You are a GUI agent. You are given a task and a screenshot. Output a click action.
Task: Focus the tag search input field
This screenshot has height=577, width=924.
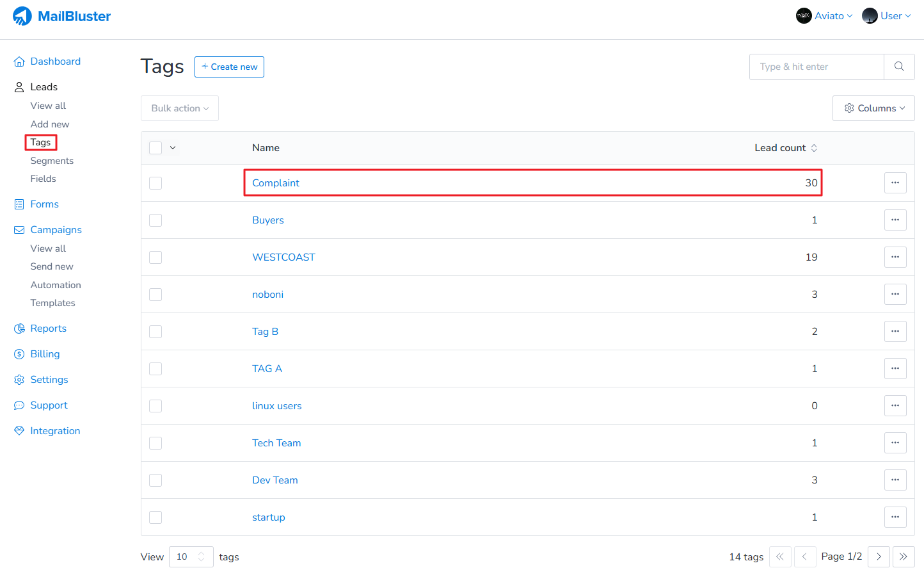pyautogui.click(x=816, y=67)
